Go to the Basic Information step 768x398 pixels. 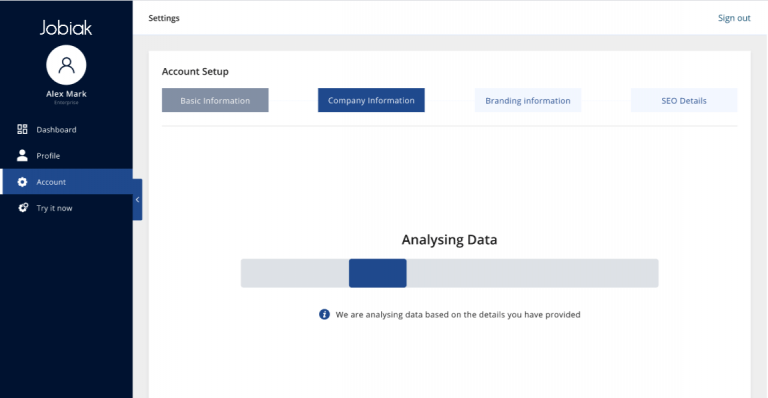(x=215, y=100)
